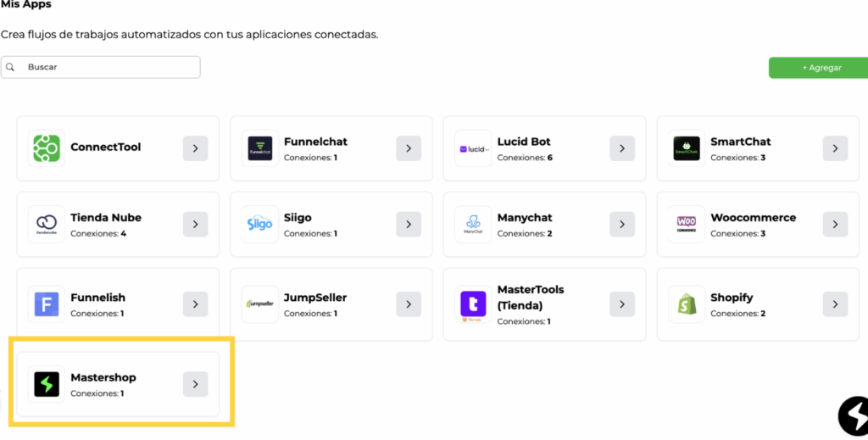Expand the Manychat card chevron arrow
868x440 pixels.
621,225
